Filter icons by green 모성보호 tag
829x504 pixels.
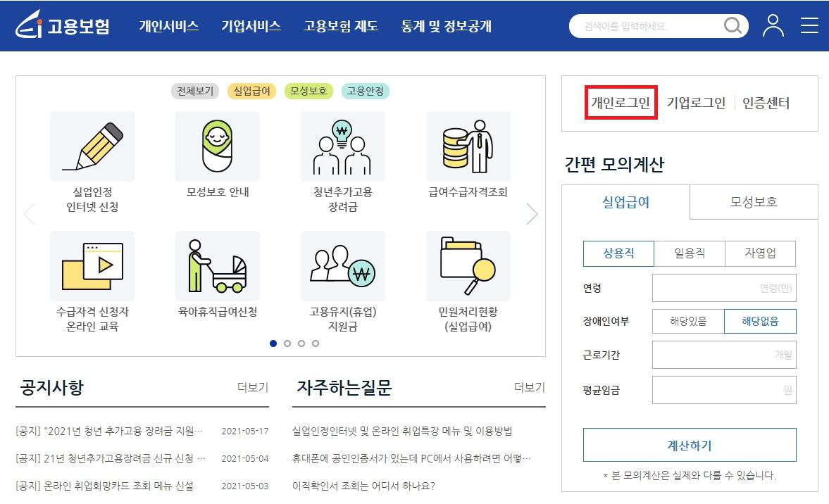click(308, 91)
